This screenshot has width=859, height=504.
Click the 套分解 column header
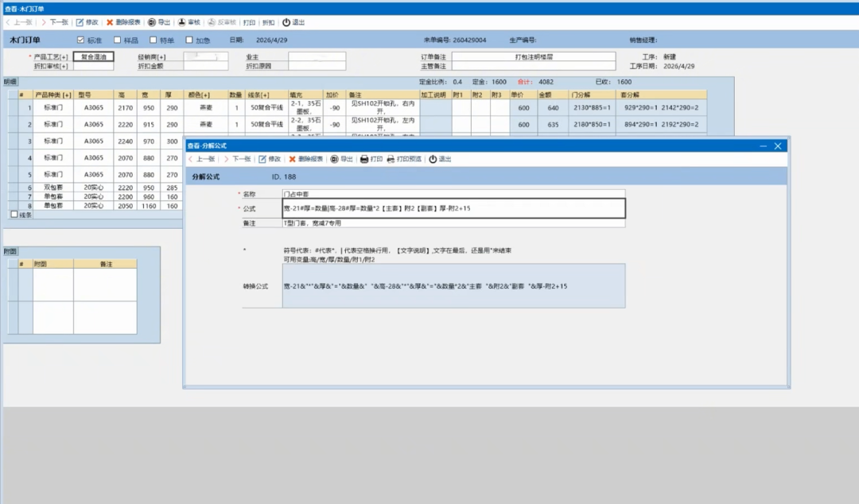click(x=662, y=95)
